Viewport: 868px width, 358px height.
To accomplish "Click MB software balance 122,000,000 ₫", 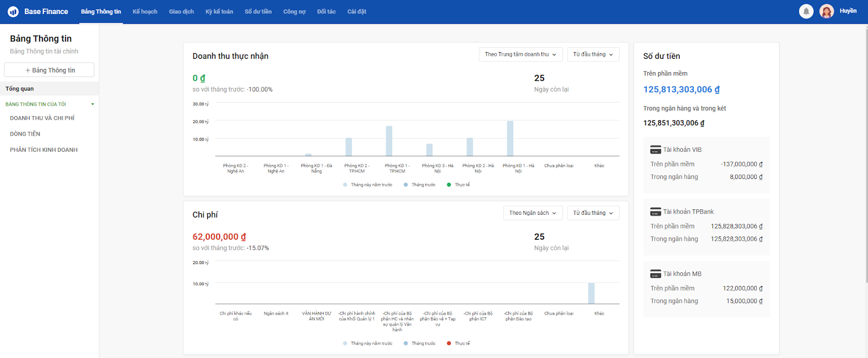I will (x=743, y=289).
